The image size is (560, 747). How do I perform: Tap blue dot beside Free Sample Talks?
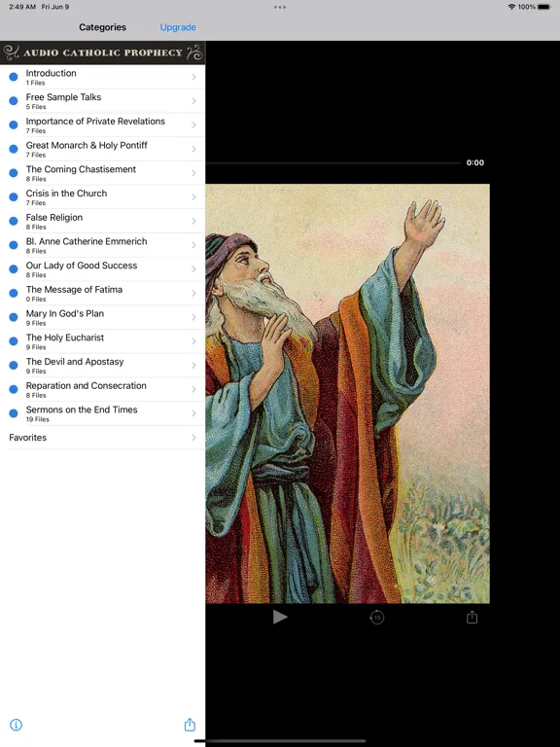click(14, 100)
